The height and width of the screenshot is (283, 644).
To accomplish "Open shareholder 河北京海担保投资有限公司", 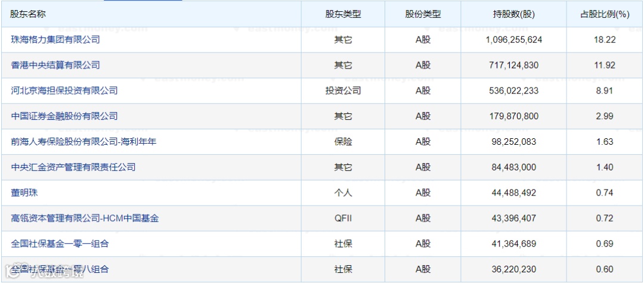I will click(x=64, y=91).
